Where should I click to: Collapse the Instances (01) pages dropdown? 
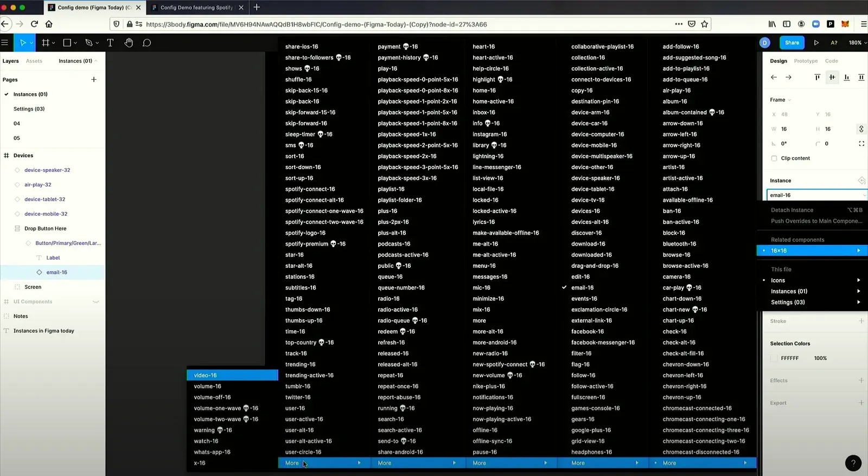point(78,61)
